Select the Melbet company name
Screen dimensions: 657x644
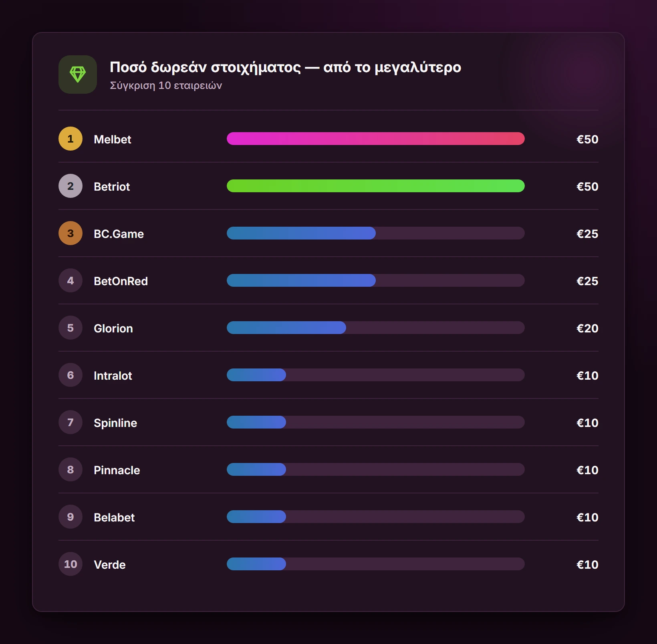pyautogui.click(x=113, y=139)
